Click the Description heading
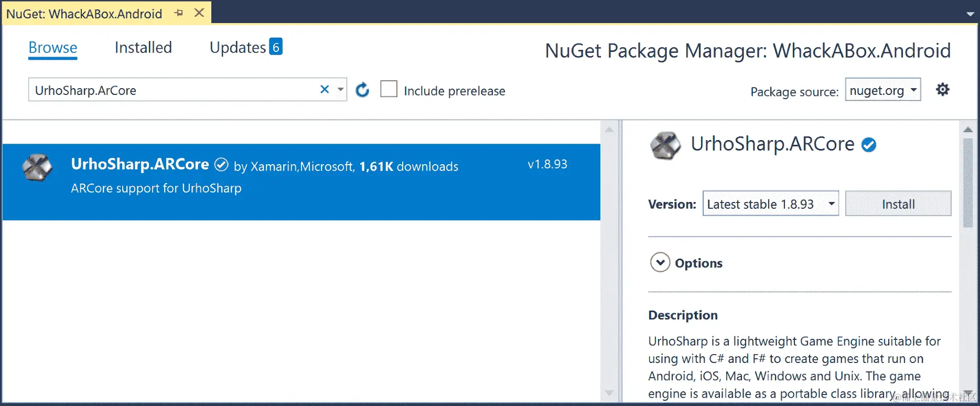 click(683, 315)
